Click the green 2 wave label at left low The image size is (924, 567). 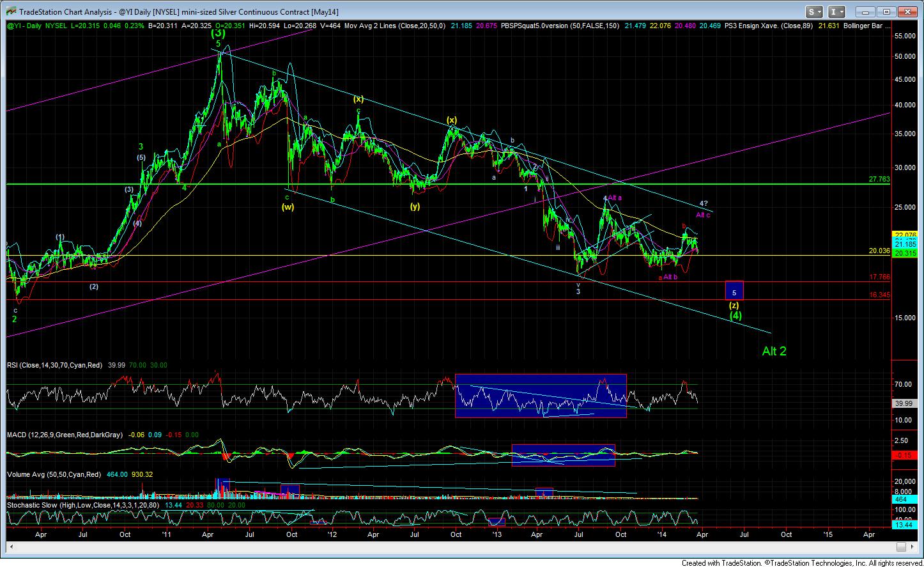point(13,318)
